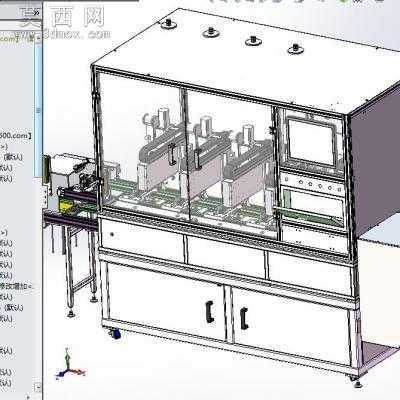The height and width of the screenshot is (400, 400).
Task: Grab the feature tree vertical scrollbar thumb
Action: point(38,110)
